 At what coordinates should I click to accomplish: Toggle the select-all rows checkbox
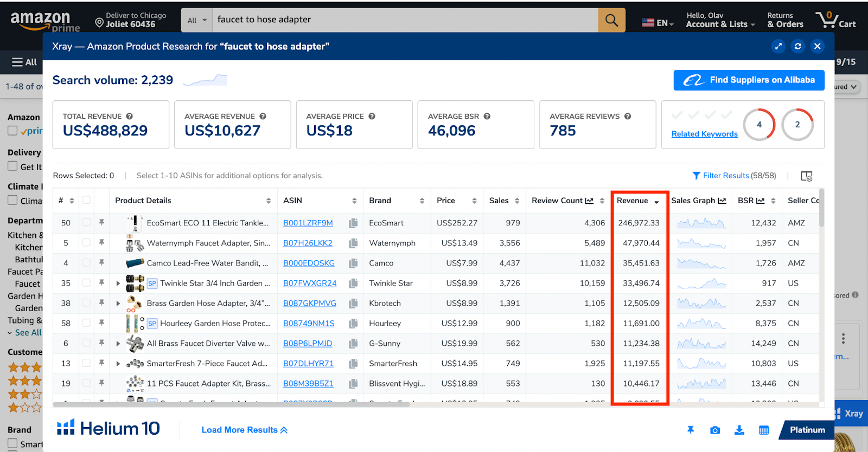86,200
